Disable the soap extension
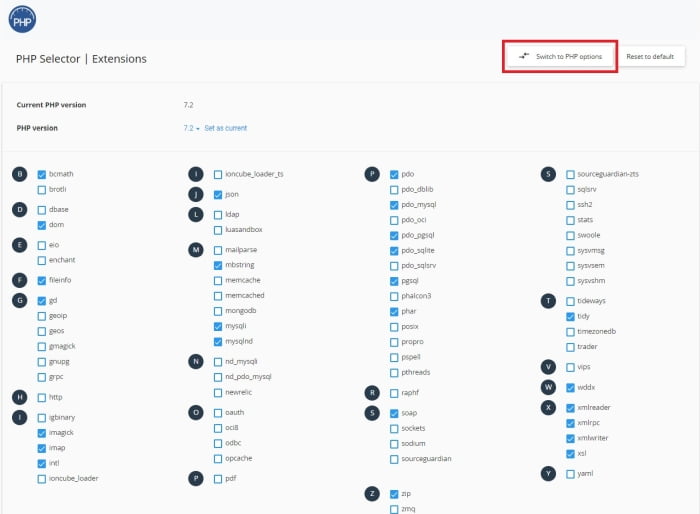The image size is (700, 514). [x=394, y=414]
